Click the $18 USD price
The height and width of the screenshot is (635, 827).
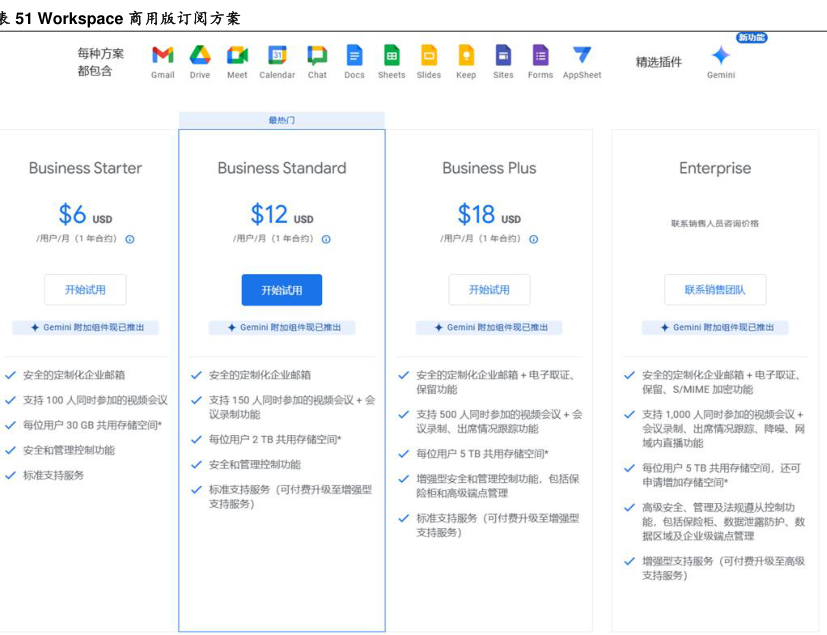pos(489,215)
